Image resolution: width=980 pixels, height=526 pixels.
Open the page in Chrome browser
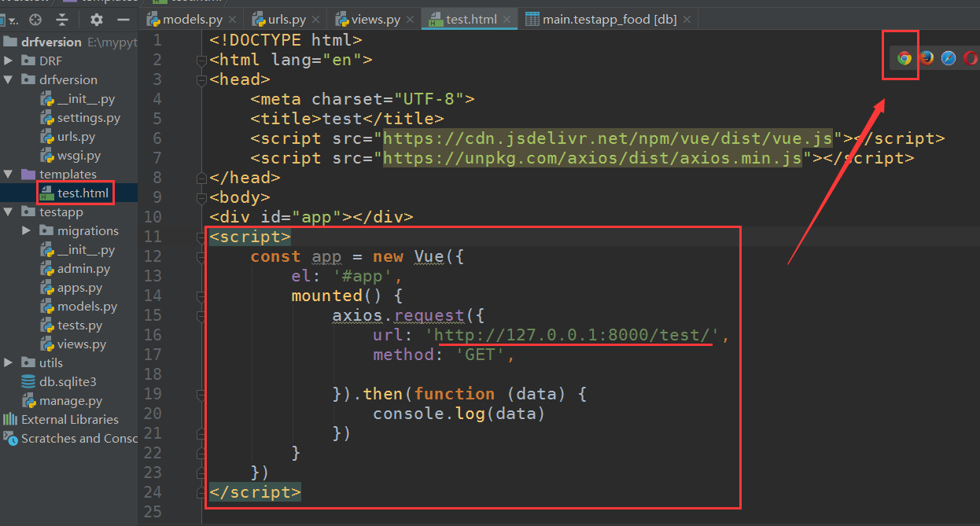(904, 58)
